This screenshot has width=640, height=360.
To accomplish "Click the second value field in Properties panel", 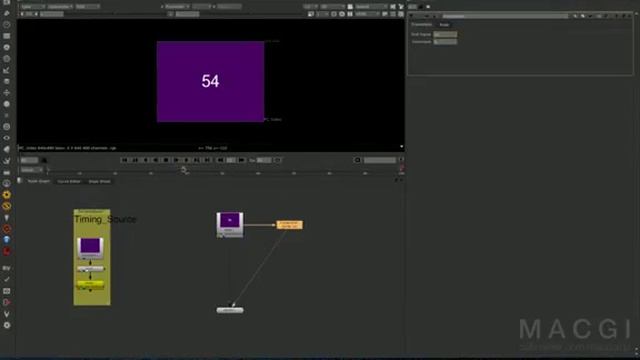I will pyautogui.click(x=445, y=42).
